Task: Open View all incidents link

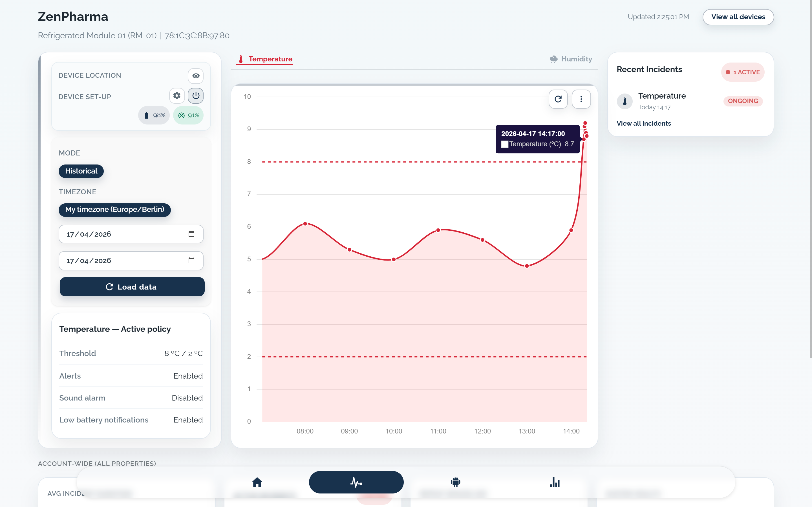Action: (644, 123)
